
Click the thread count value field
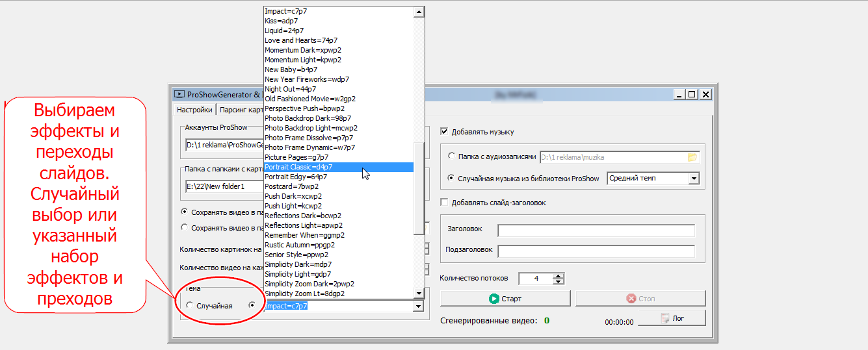[535, 279]
